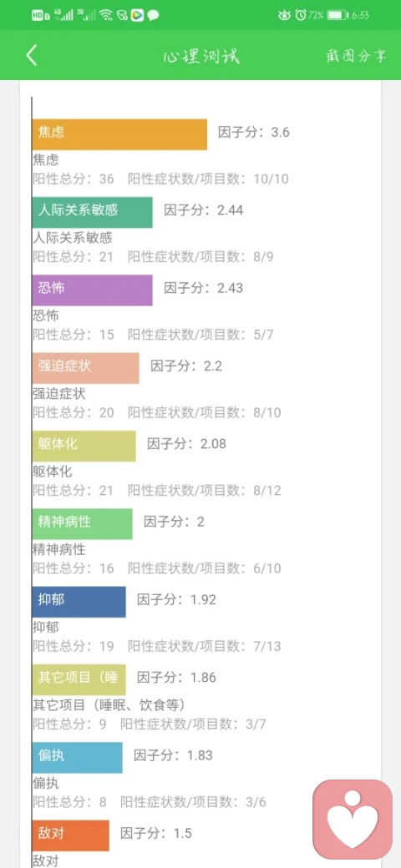The image size is (401, 868).
Task: Tap the battery icon in status bar
Action: pos(338,15)
